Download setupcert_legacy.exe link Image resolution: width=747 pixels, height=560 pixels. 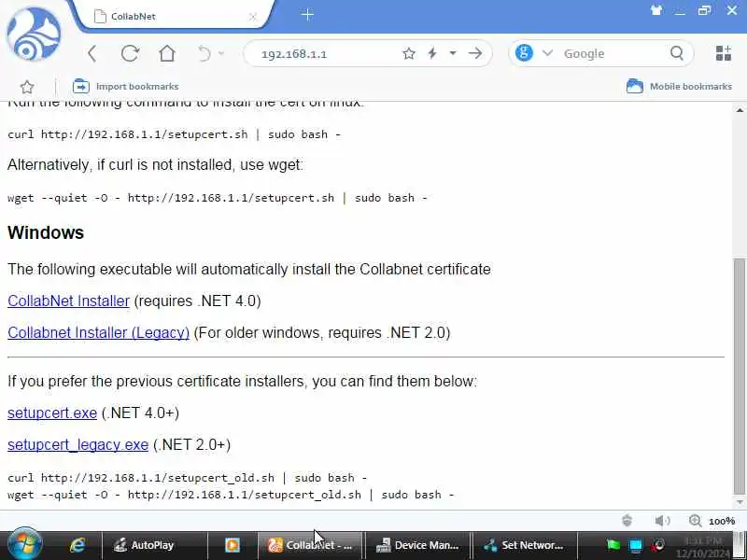[78, 444]
